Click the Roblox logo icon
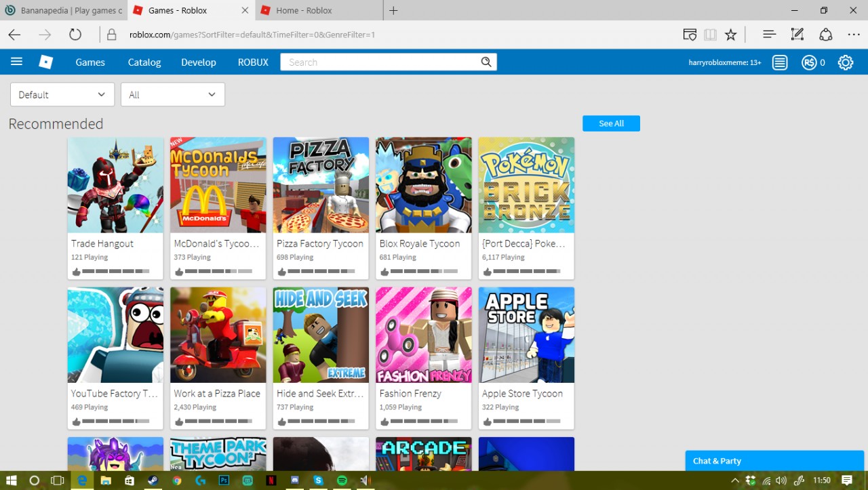The width and height of the screenshot is (868, 490). click(x=46, y=62)
